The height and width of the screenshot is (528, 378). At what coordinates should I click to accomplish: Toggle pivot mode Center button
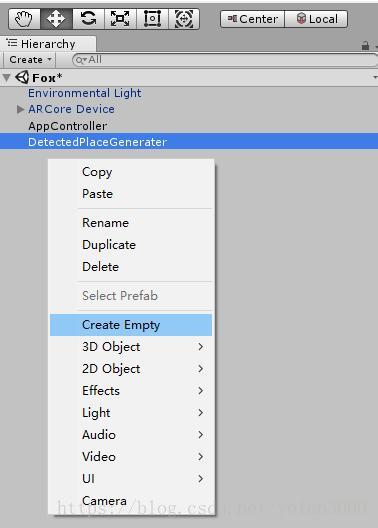point(252,19)
